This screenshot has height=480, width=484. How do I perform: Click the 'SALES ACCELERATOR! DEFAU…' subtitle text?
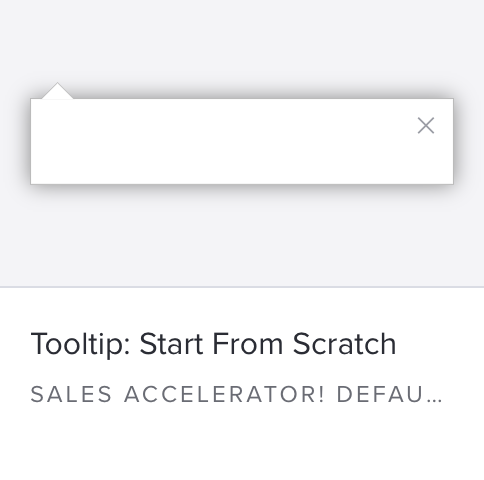click(x=236, y=394)
